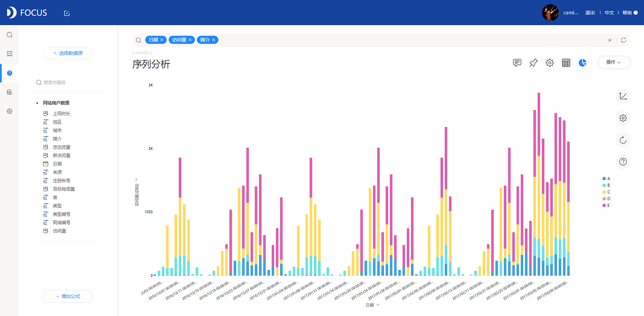
Task: Open the help circle icon at right
Action: [x=623, y=162]
